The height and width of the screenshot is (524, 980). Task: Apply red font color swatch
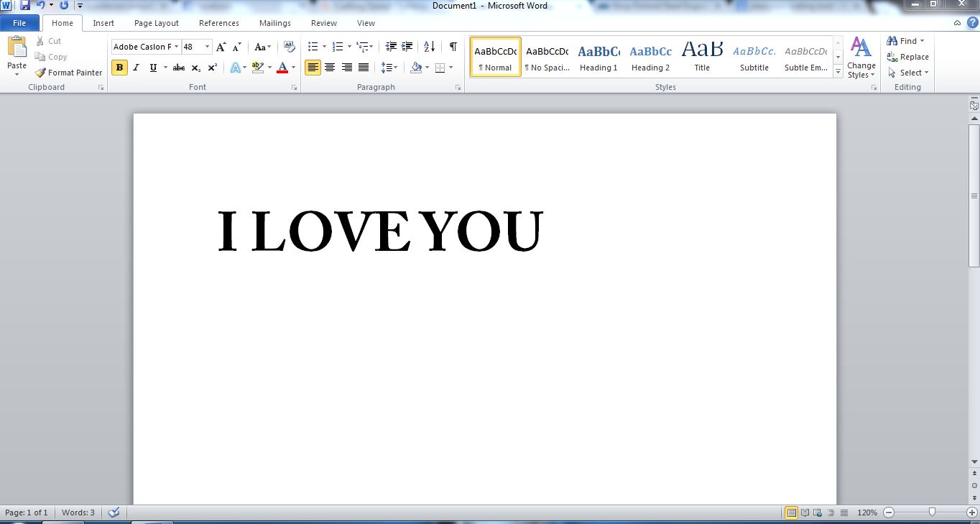coord(282,68)
